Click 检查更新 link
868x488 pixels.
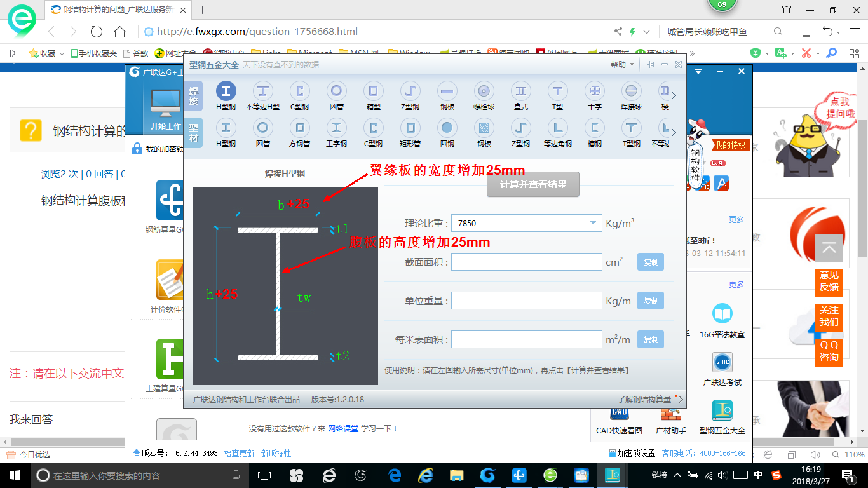tap(239, 453)
